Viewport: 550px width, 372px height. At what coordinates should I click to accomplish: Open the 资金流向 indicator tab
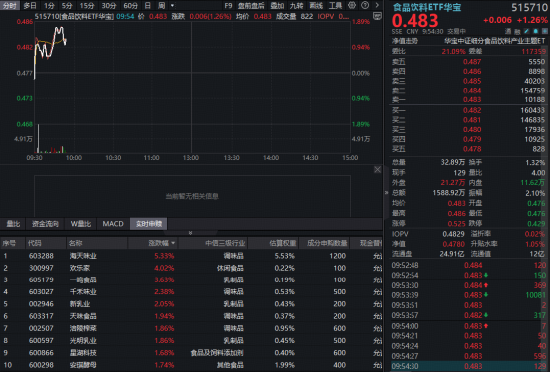tap(45, 224)
